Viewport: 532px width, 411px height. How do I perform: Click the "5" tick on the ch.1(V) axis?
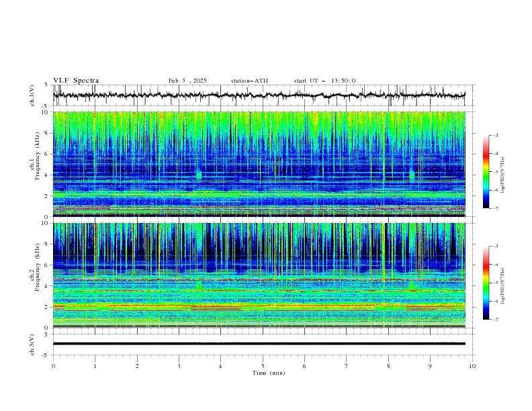coord(46,85)
